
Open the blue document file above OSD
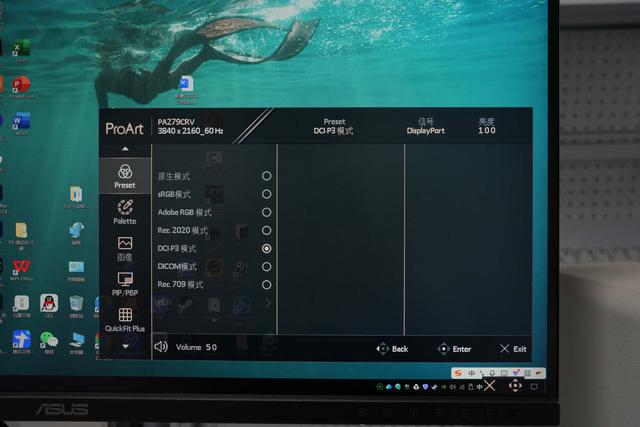coord(186,87)
